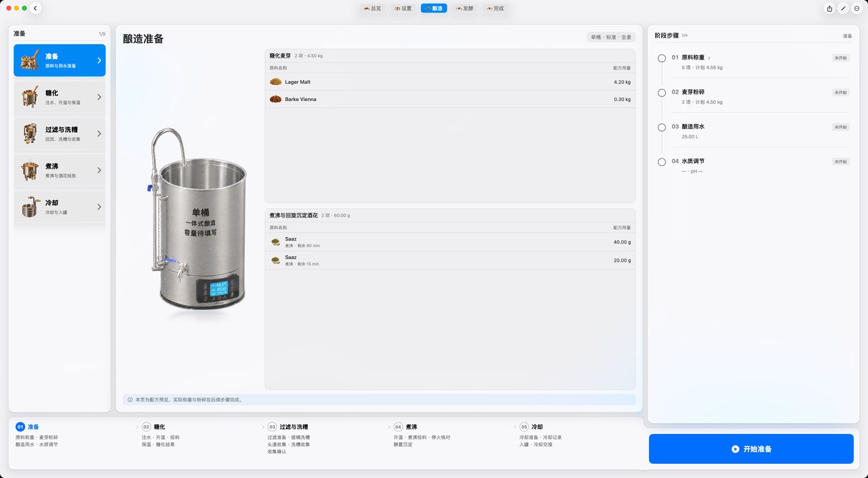868x478 pixels.
Task: Click the Barke Vienna malt icon
Action: 275,99
